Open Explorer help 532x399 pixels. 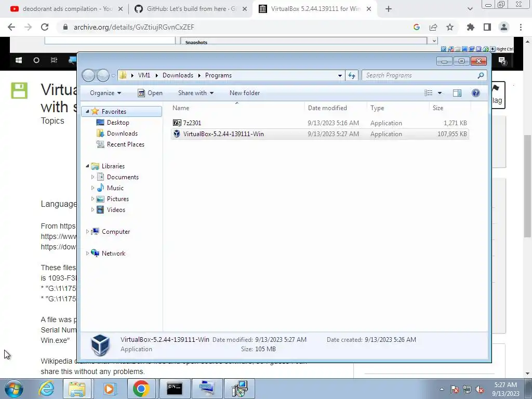tap(476, 93)
